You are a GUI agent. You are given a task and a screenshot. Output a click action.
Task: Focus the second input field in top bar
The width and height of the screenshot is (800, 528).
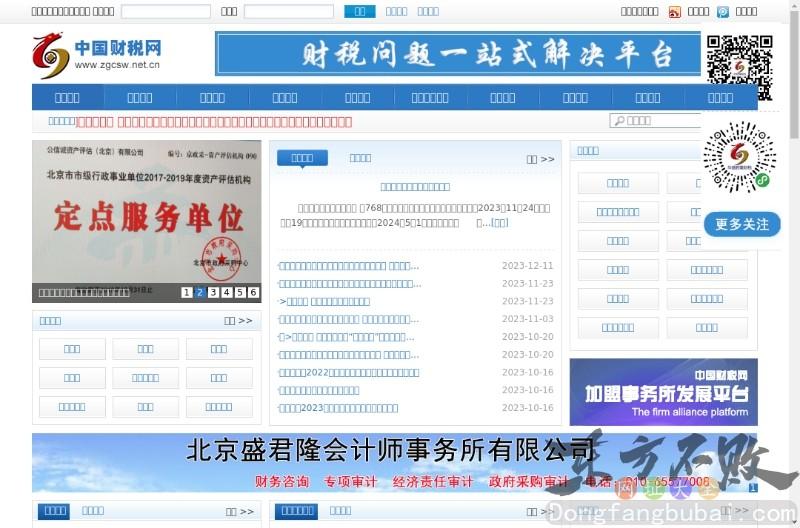click(289, 11)
